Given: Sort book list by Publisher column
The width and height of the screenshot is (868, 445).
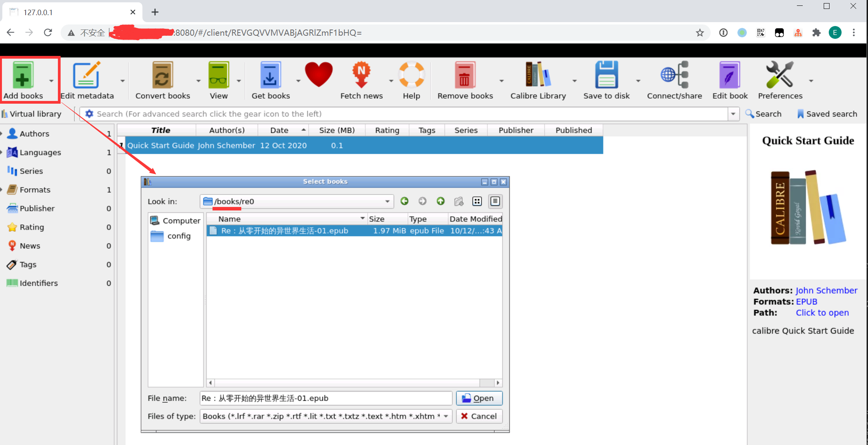Looking at the screenshot, I should point(516,130).
